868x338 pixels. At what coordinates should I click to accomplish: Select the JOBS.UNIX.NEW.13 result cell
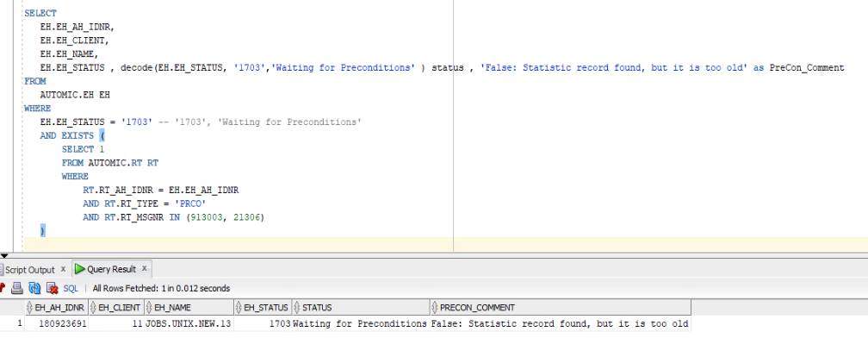189,323
